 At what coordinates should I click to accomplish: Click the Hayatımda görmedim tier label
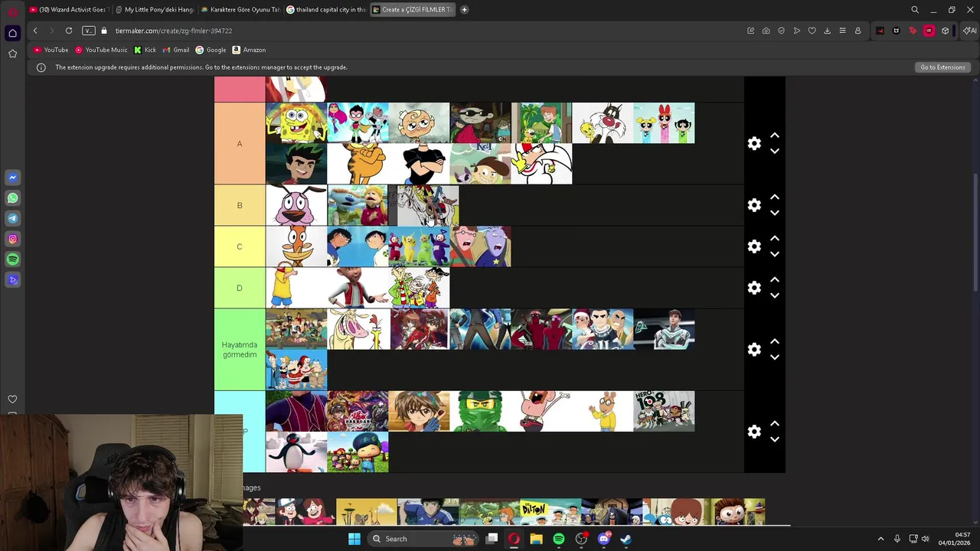tap(240, 350)
